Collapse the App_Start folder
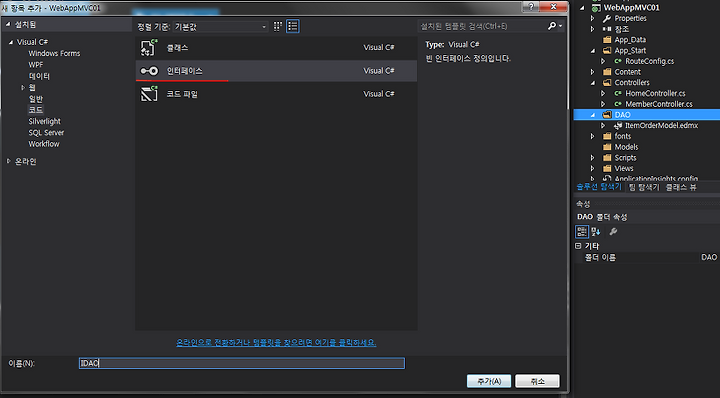This screenshot has width=720, height=398. click(x=592, y=50)
